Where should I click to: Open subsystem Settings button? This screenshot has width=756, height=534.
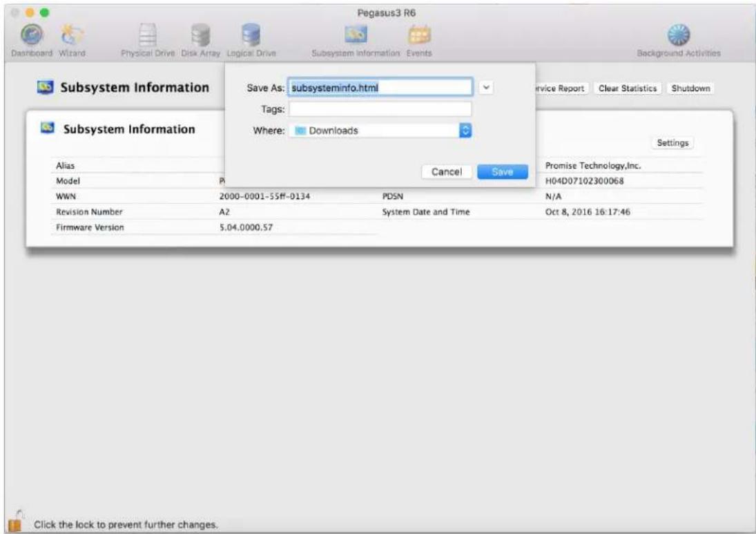pyautogui.click(x=672, y=143)
